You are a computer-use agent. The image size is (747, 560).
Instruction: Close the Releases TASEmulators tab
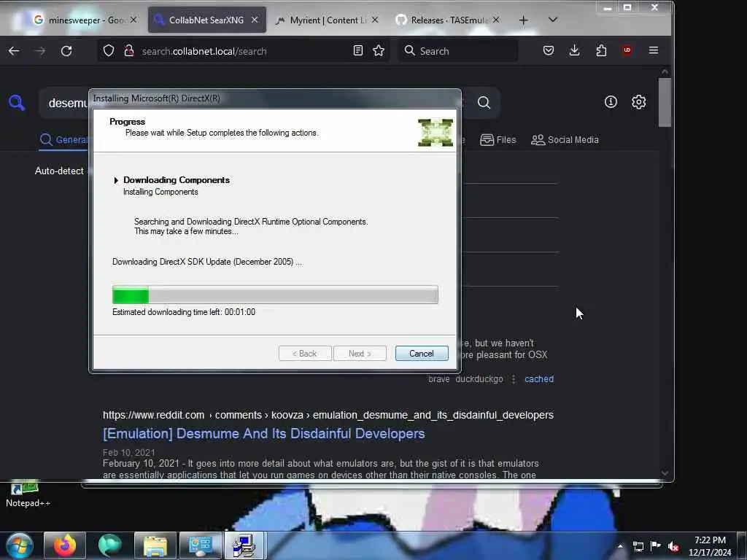tap(496, 20)
